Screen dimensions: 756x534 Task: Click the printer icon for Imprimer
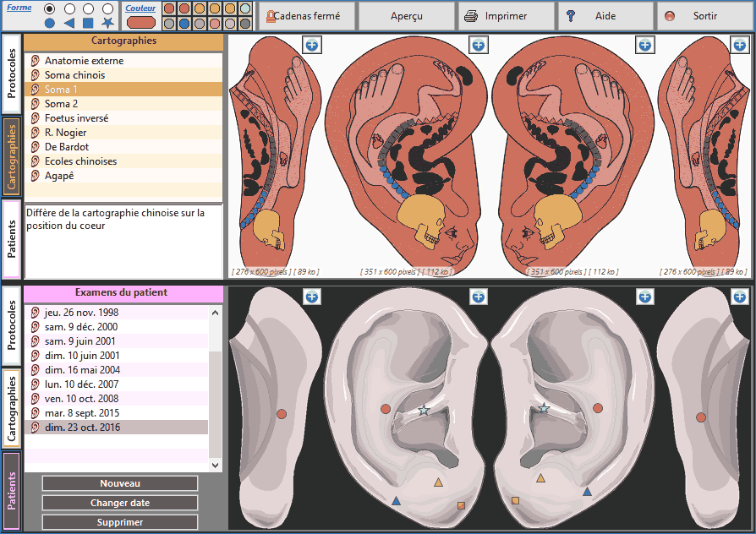tap(471, 16)
